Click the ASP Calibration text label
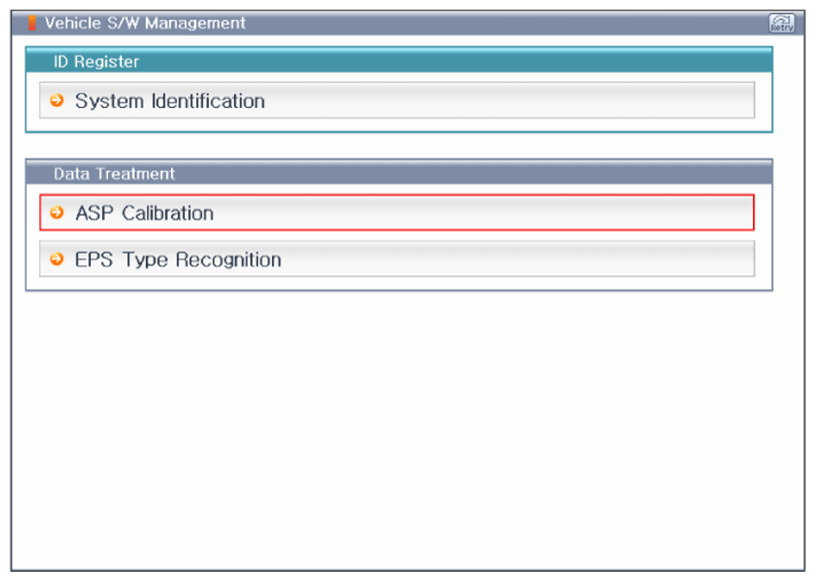Image resolution: width=816 pixels, height=582 pixels. (145, 213)
